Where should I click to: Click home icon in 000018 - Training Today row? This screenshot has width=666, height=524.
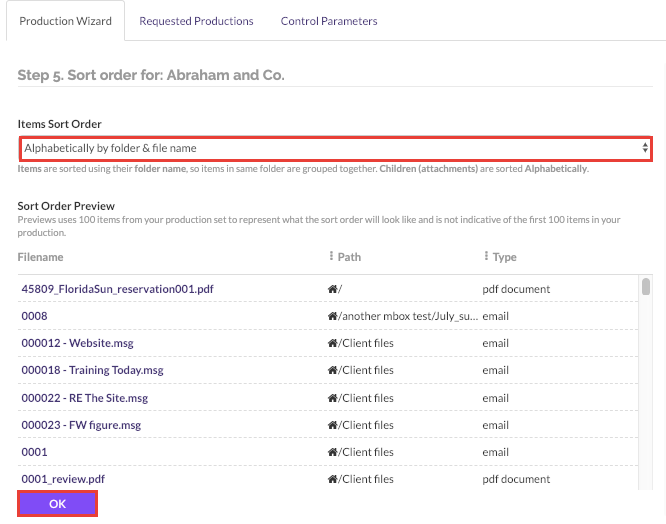tap(332, 370)
